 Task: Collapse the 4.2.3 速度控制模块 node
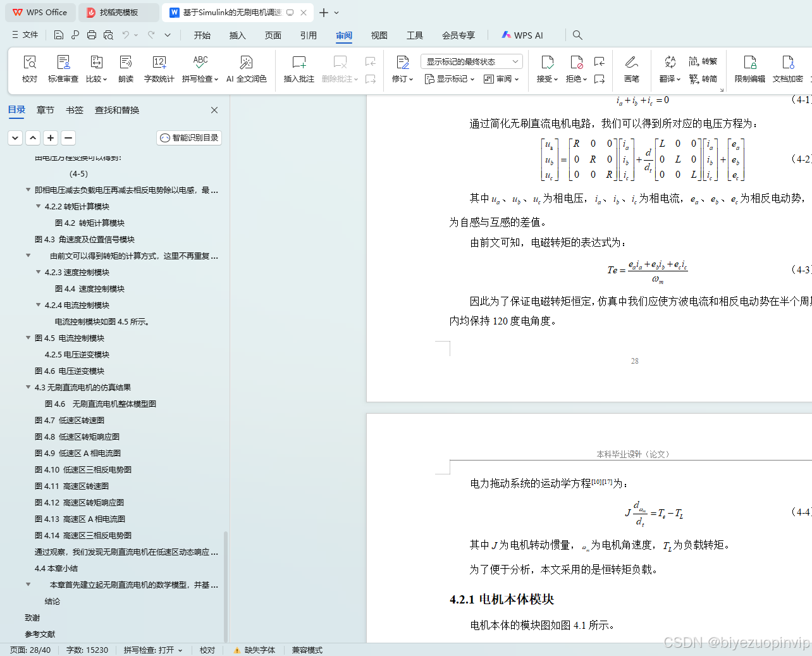pos(38,272)
